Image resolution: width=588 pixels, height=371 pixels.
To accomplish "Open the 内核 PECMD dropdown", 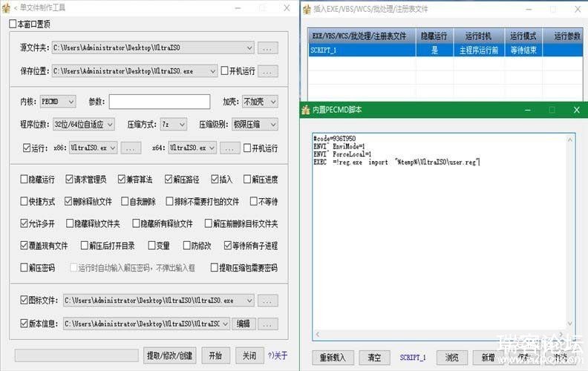I will pos(59,101).
